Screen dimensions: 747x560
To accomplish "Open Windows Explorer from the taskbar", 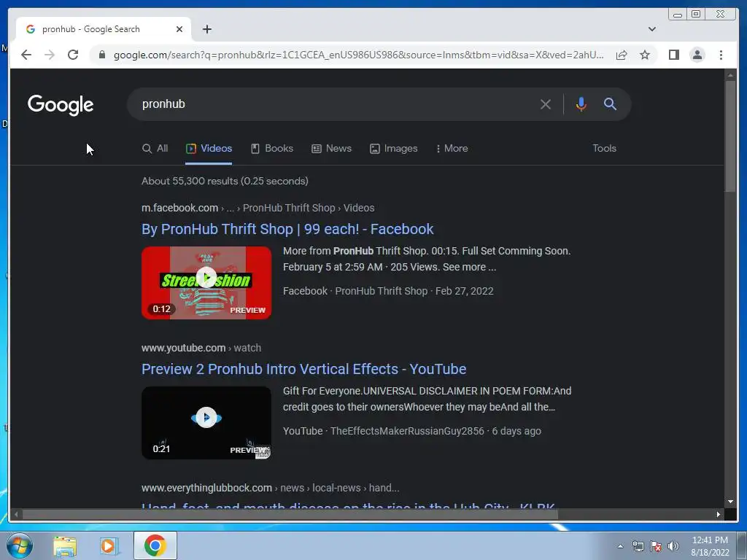I will [65, 545].
